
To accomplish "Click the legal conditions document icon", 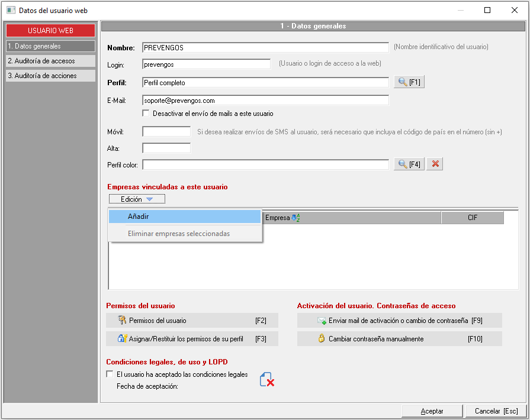I will click(x=266, y=380).
